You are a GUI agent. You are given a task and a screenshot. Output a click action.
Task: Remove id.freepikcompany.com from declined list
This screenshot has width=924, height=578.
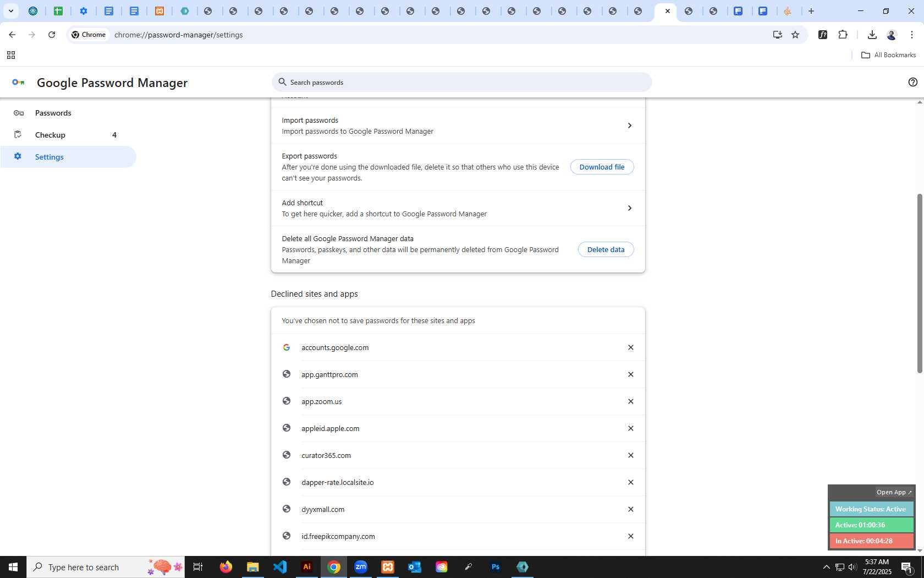[631, 536]
